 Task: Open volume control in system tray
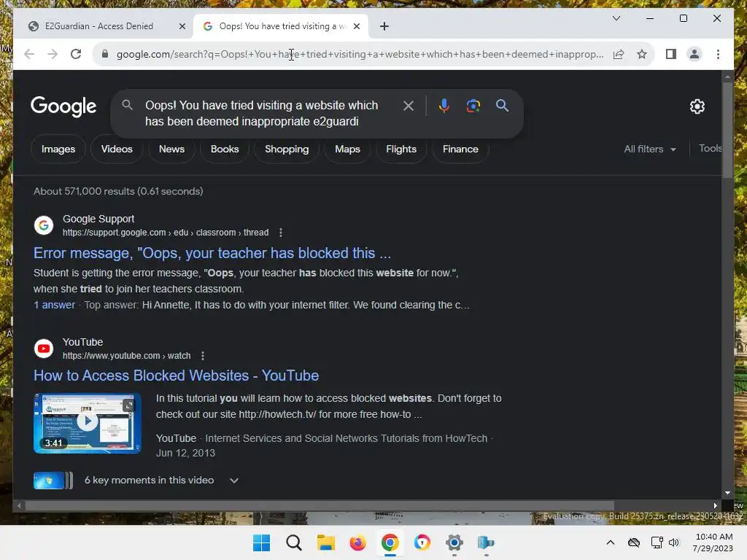673,542
